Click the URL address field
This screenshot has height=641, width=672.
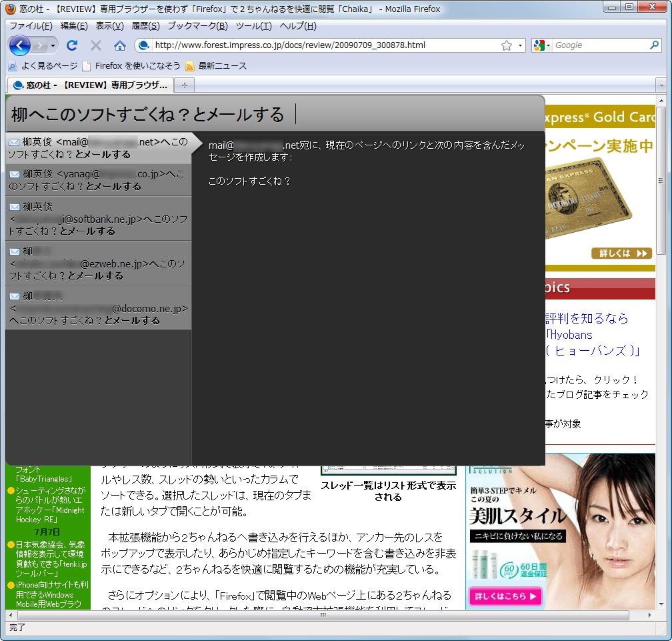(x=326, y=45)
